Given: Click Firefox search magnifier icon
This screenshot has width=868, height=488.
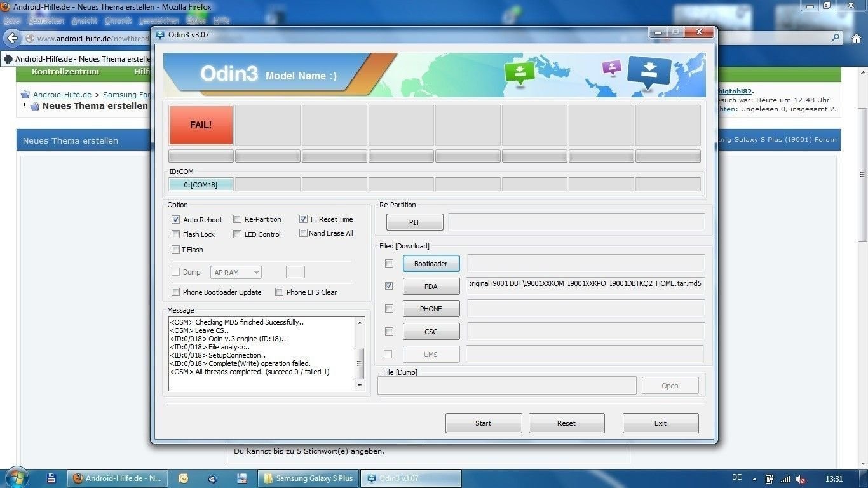Looking at the screenshot, I should [836, 38].
